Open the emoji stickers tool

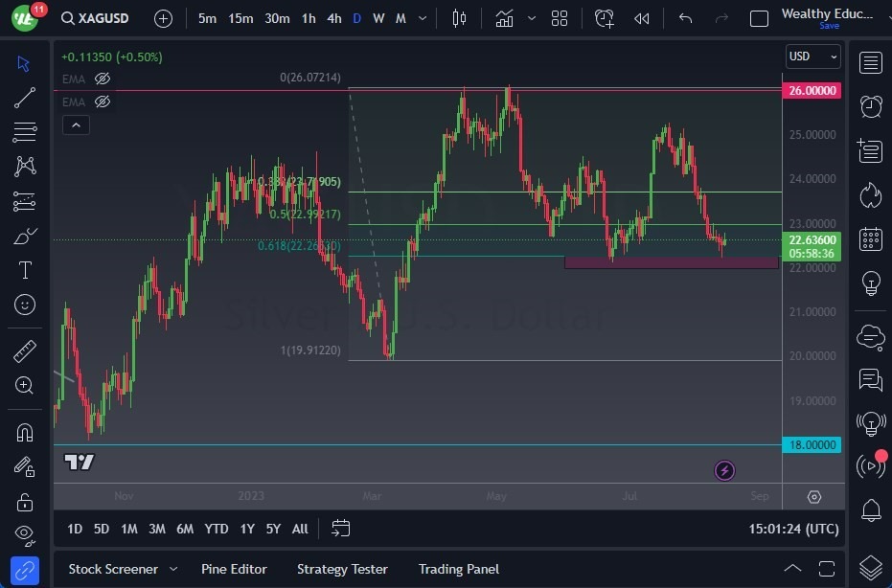pyautogui.click(x=24, y=305)
